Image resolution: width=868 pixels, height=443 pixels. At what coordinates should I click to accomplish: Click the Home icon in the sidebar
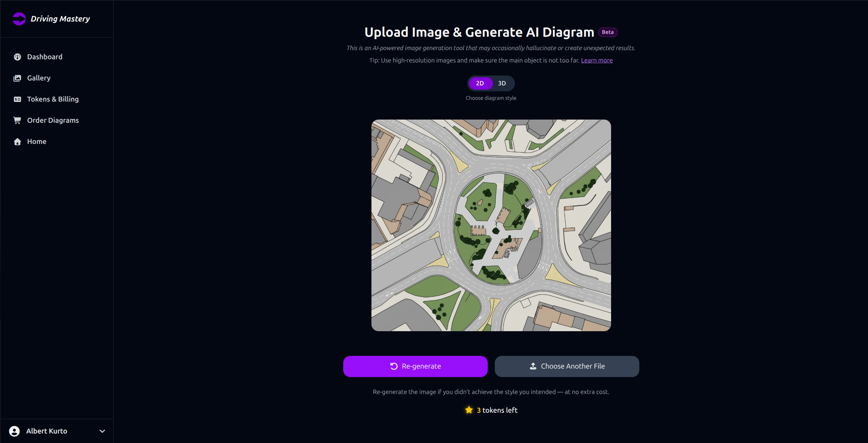pos(17,141)
